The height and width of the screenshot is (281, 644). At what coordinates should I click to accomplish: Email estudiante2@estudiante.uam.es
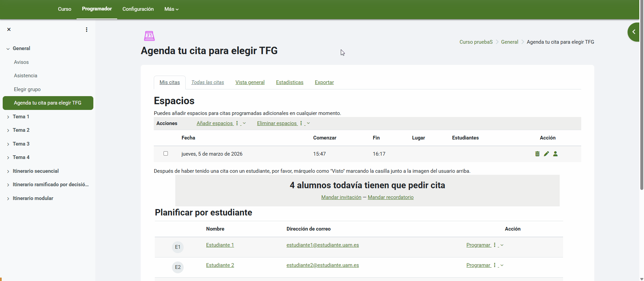coord(323,265)
